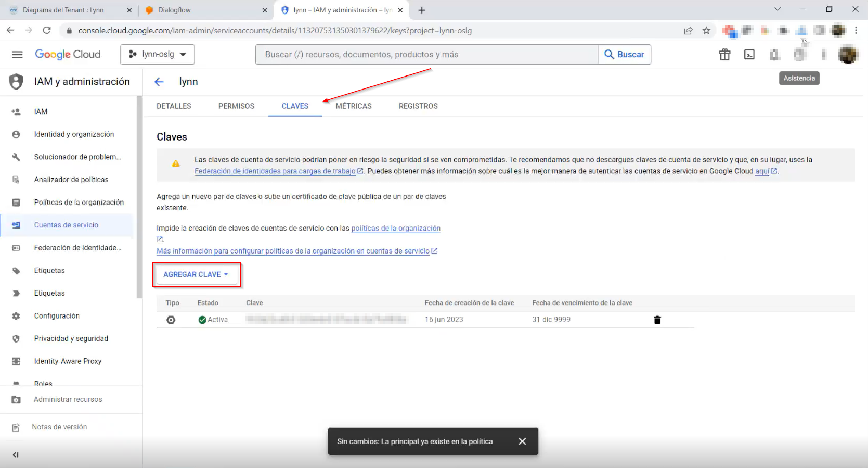
Task: Open Chrome three-dot menu
Action: pyautogui.click(x=856, y=31)
